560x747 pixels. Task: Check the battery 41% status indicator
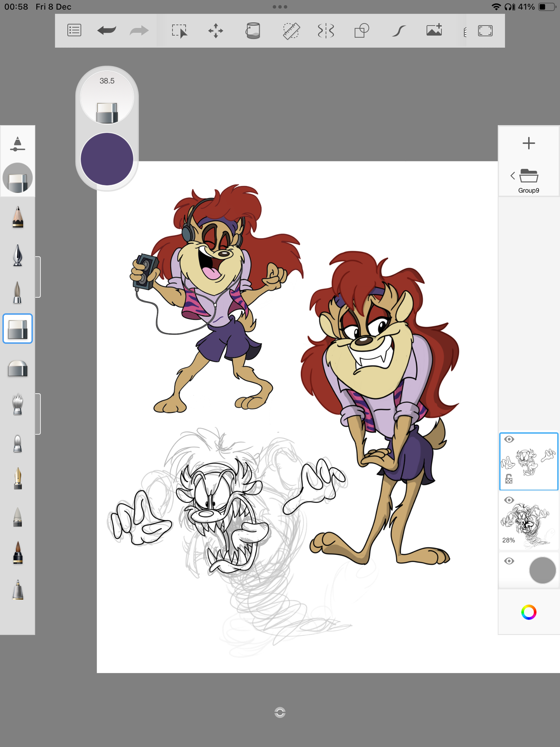(537, 7)
